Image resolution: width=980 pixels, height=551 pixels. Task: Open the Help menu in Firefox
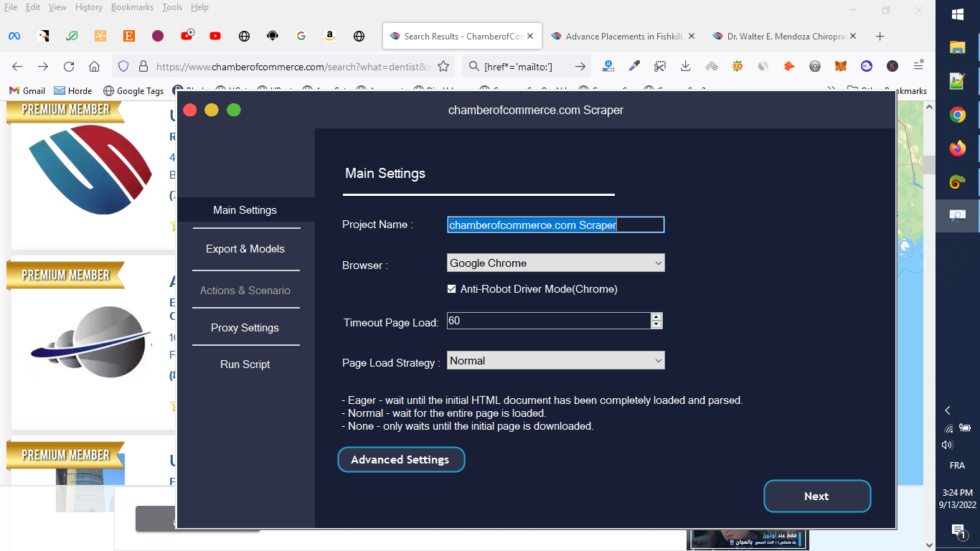click(199, 7)
